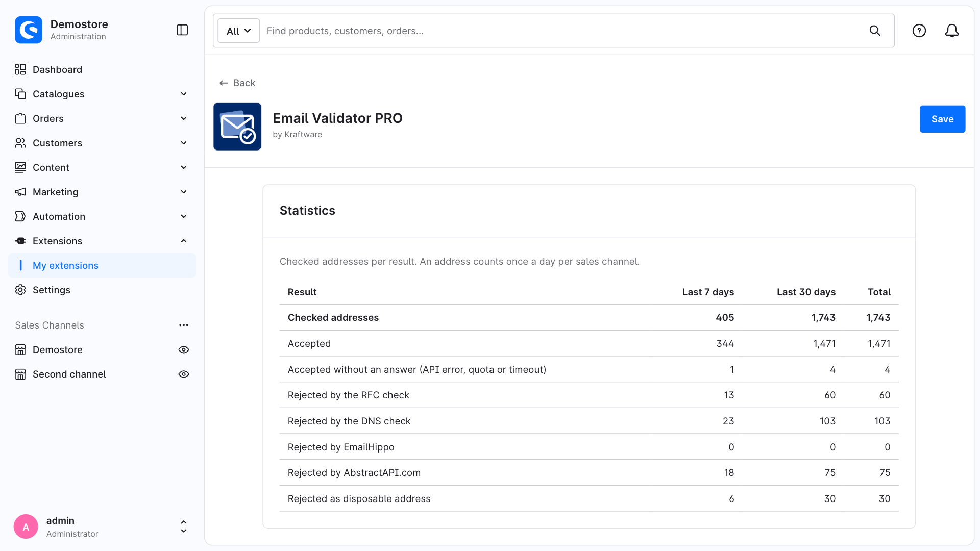The height and width of the screenshot is (551, 980).
Task: Click the Save button
Action: point(942,119)
